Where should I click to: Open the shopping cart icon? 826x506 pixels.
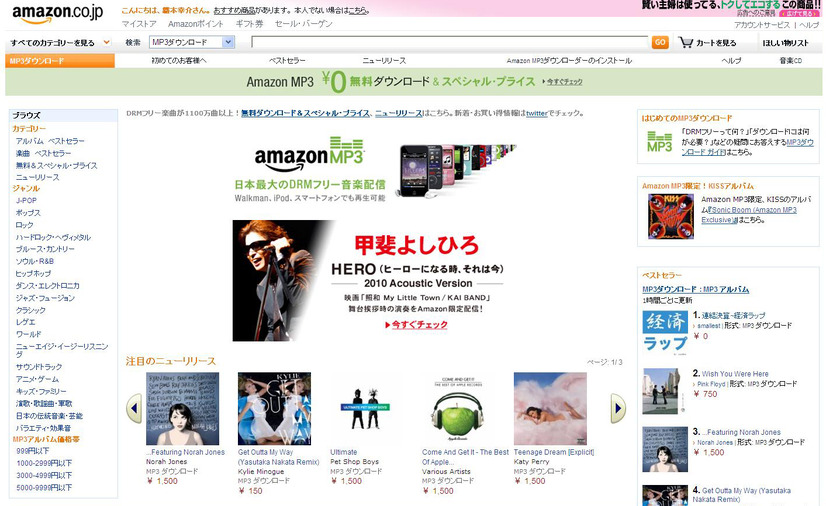point(685,42)
